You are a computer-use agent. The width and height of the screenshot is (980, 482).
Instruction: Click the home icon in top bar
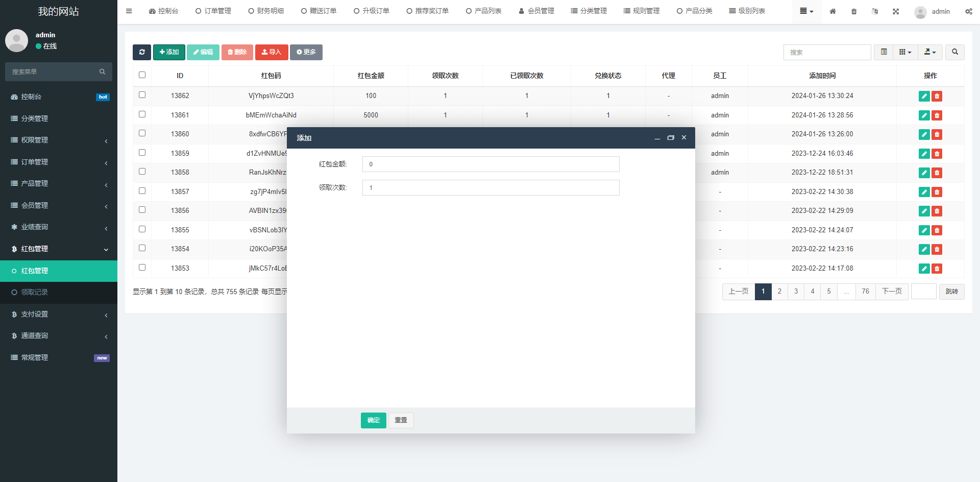pyautogui.click(x=832, y=11)
